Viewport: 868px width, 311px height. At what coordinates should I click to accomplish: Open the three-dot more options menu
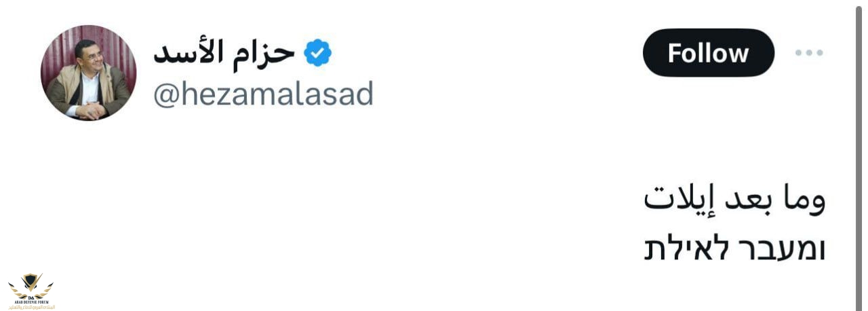tap(809, 53)
